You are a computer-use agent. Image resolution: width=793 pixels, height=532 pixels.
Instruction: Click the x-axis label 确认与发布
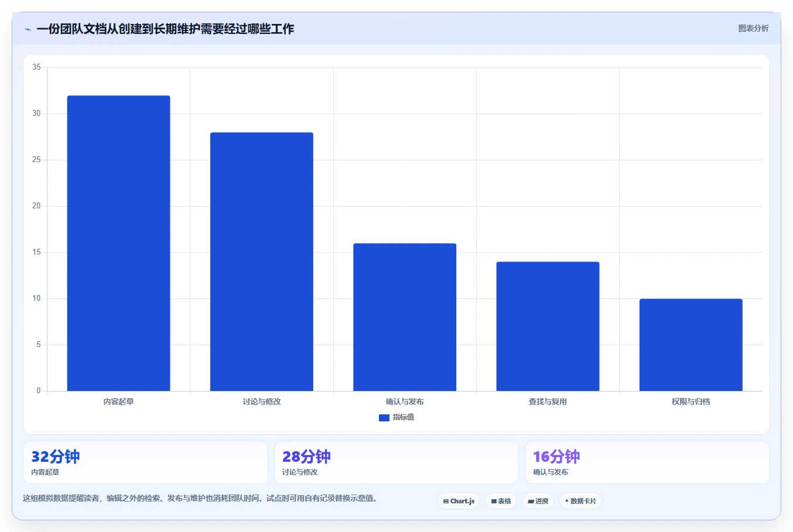405,401
